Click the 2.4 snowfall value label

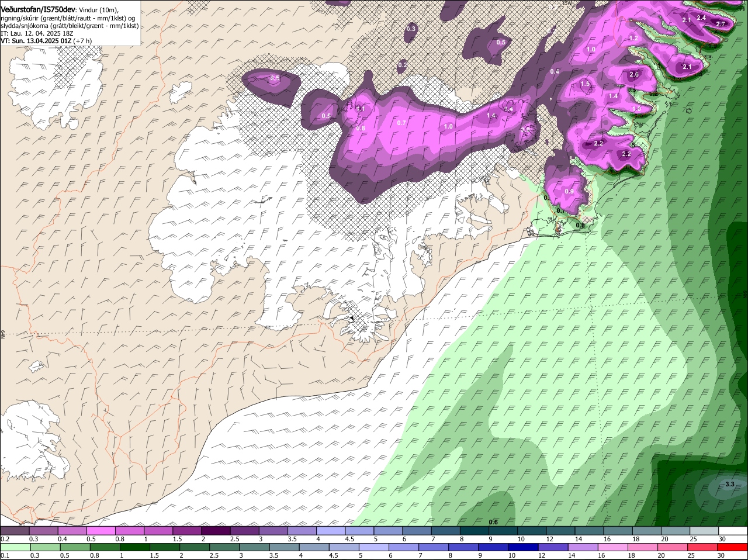(x=702, y=18)
